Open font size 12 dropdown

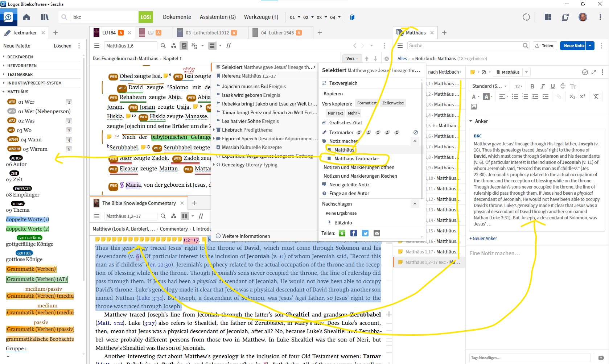coord(518,86)
